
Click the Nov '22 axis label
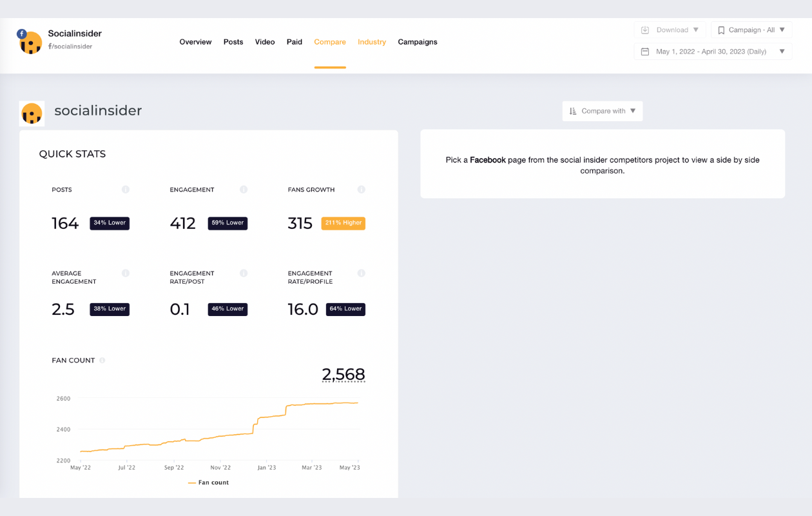coord(220,468)
